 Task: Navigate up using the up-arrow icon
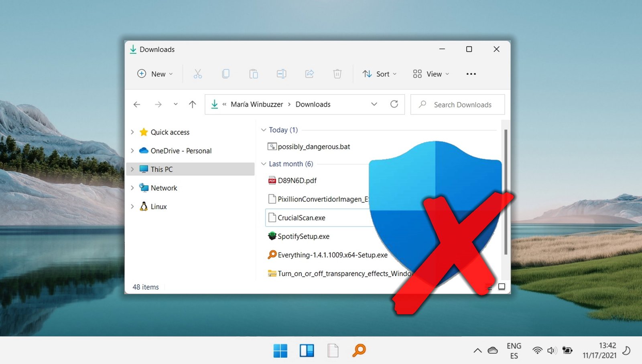(192, 104)
